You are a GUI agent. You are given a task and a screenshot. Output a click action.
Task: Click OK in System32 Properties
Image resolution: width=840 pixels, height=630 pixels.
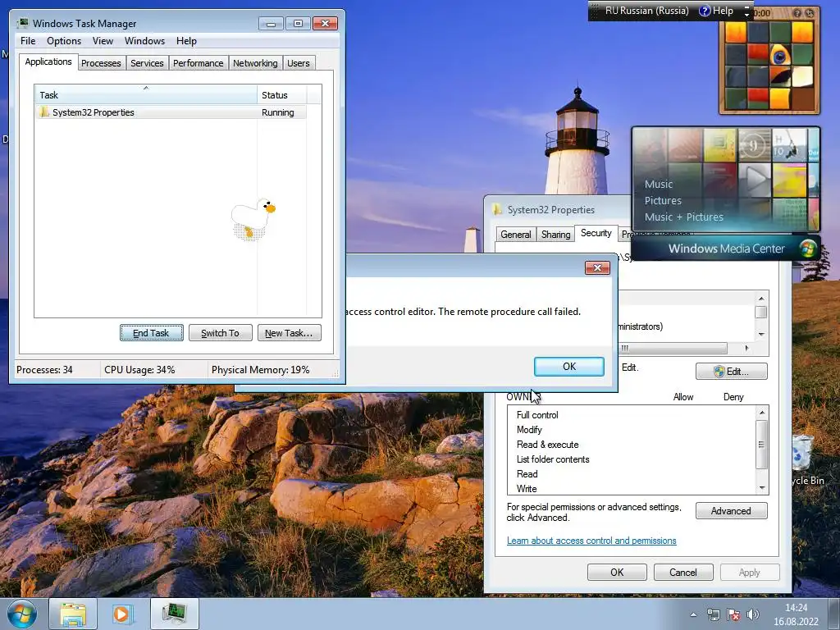tap(617, 572)
